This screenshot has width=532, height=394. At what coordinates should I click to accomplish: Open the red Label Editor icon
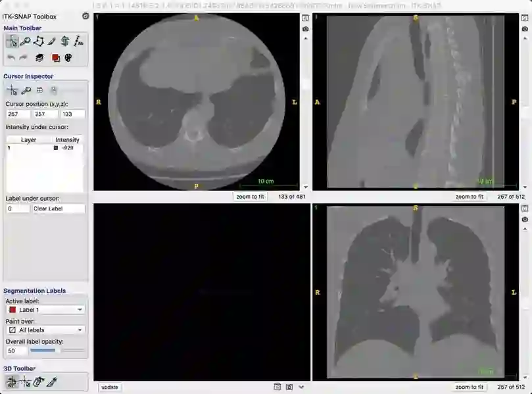coord(55,58)
